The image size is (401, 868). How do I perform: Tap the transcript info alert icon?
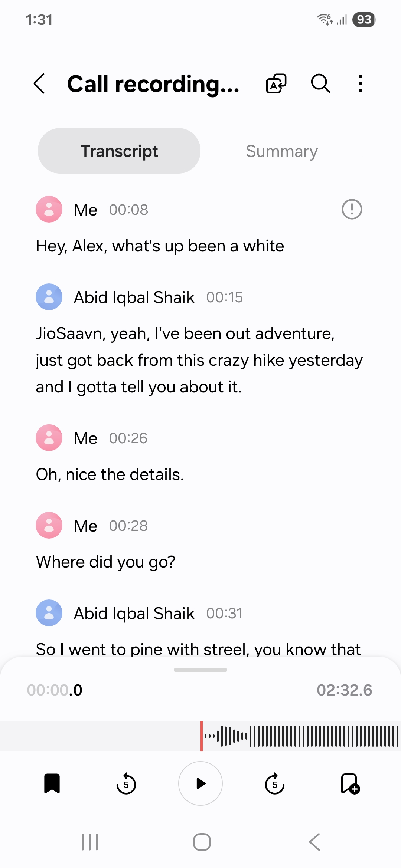coord(352,210)
